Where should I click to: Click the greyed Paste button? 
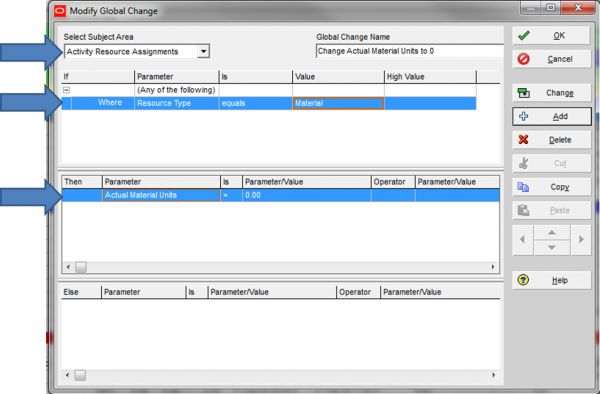pos(551,210)
